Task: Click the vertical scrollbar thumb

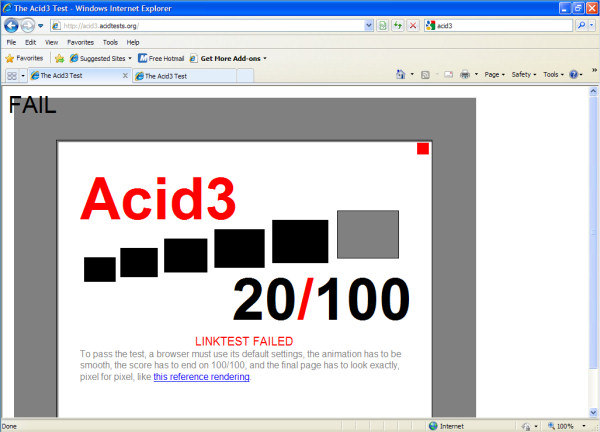Action: 593,232
